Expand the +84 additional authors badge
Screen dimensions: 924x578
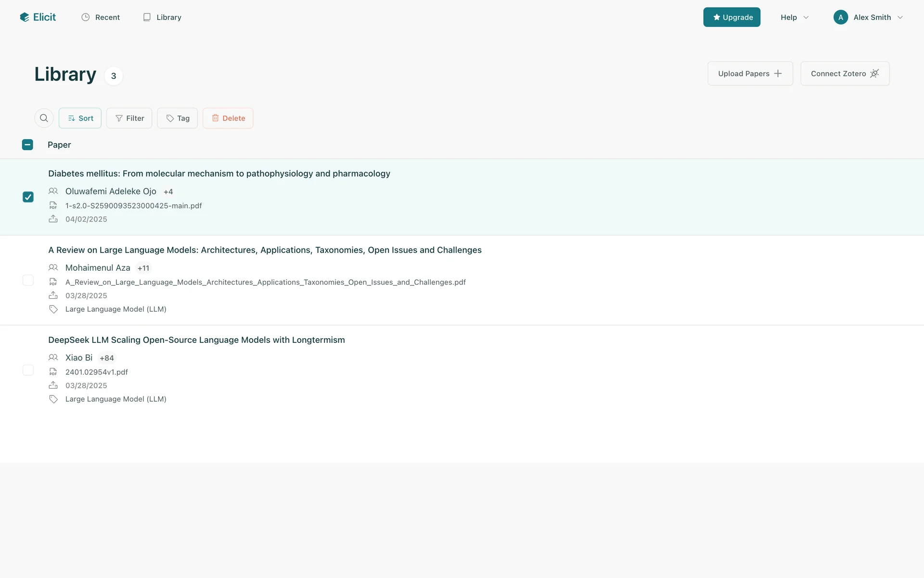107,358
